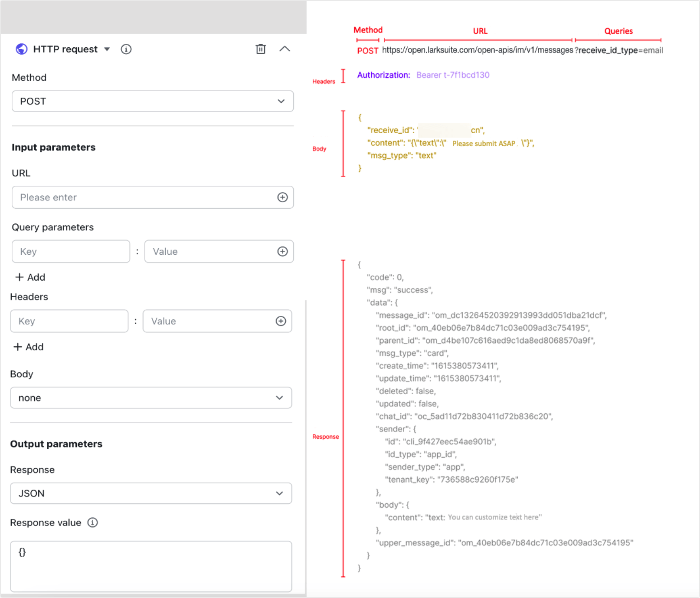Expand the Body dropdown set to none
The height and width of the screenshot is (598, 700).
pos(150,398)
